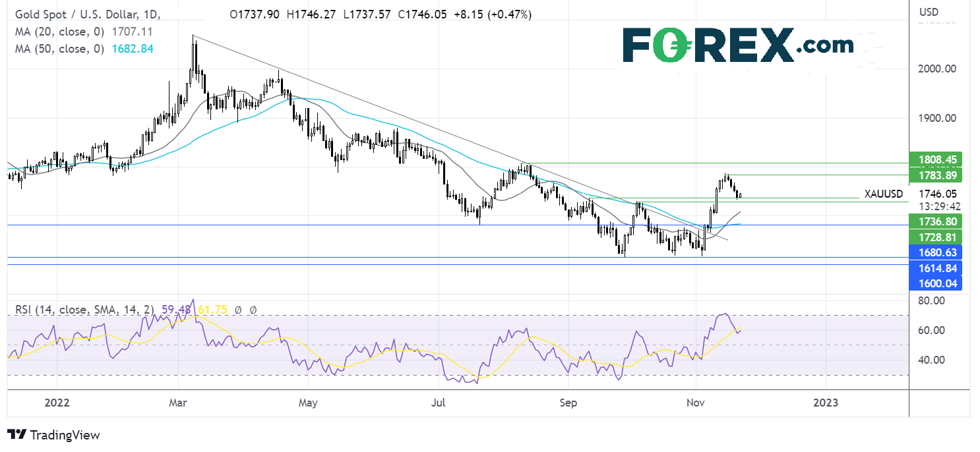Click the 2022 time axis label

(x=56, y=403)
